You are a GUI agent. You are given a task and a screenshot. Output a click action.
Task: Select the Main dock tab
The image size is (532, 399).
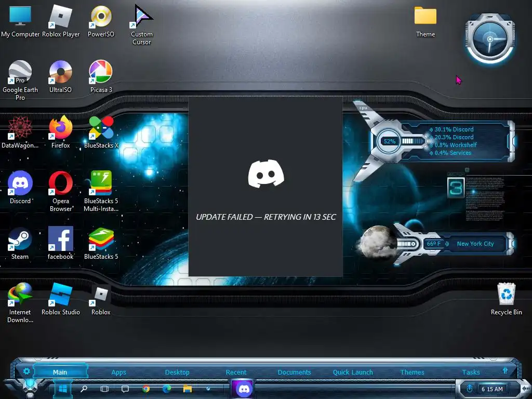[60, 372]
